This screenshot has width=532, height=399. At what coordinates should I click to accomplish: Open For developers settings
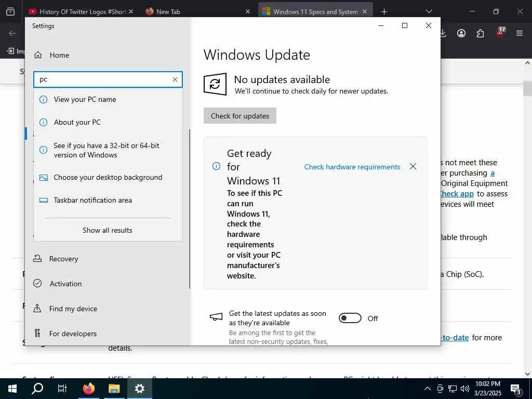pyautogui.click(x=73, y=334)
